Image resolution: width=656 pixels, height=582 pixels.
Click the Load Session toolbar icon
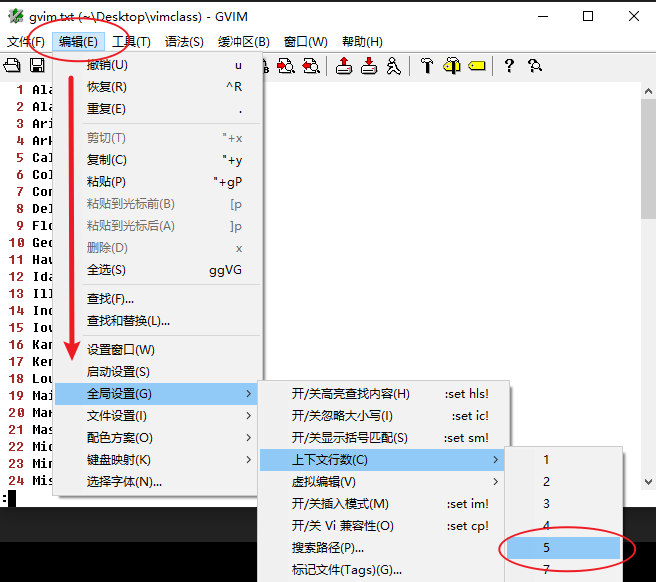coord(344,66)
